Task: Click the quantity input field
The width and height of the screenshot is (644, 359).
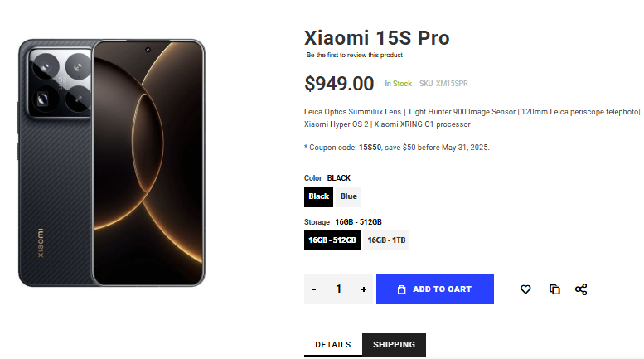Action: 338,289
